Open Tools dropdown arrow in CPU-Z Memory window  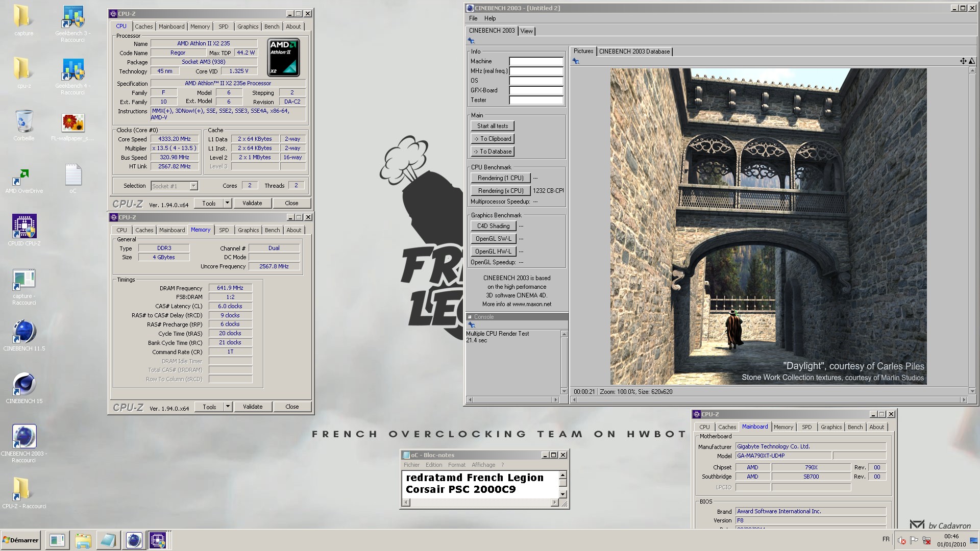coord(228,407)
